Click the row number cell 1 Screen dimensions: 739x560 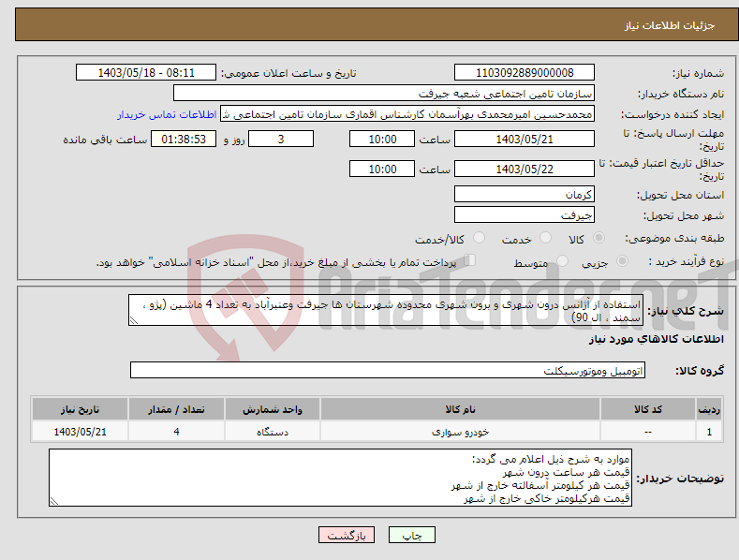point(709,432)
